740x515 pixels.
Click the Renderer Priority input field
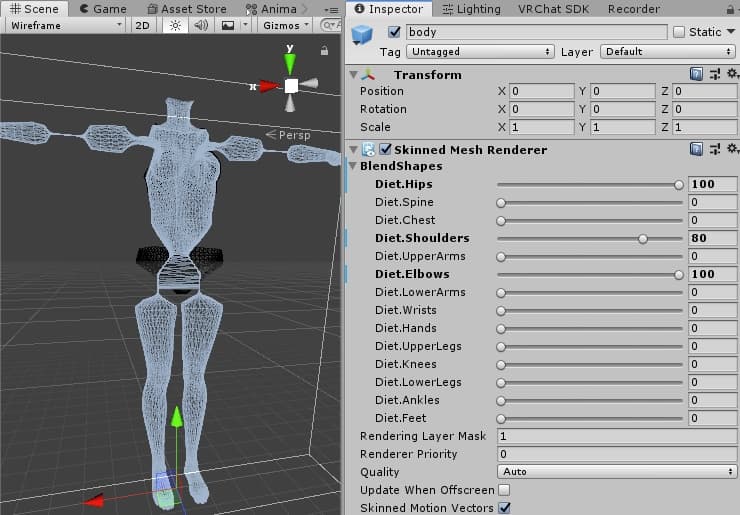tap(616, 454)
